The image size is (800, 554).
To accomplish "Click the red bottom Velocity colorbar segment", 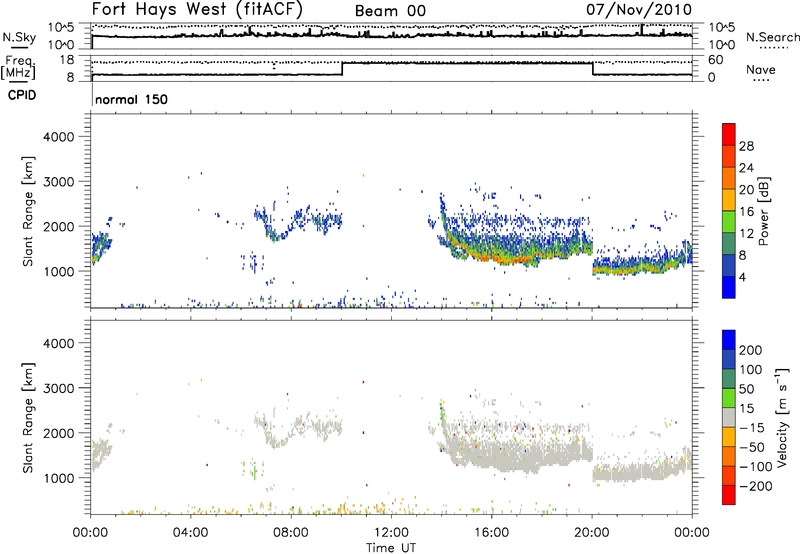I will [729, 495].
